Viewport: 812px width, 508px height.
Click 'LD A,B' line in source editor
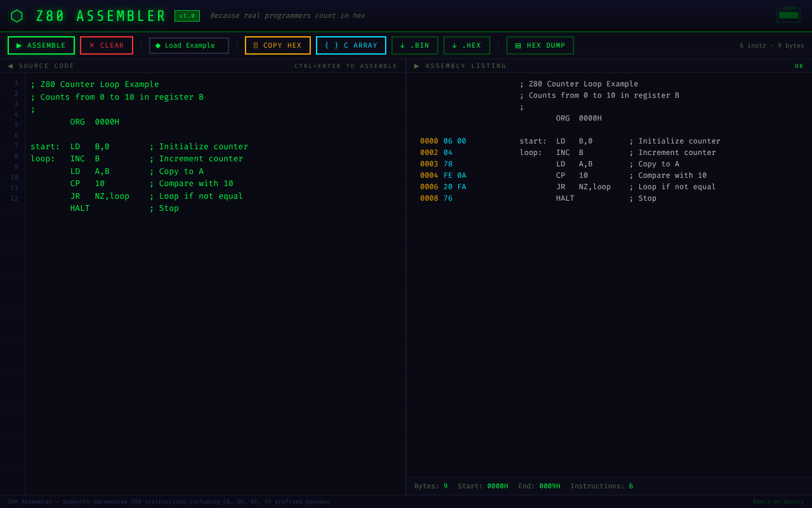pyautogui.click(x=89, y=171)
